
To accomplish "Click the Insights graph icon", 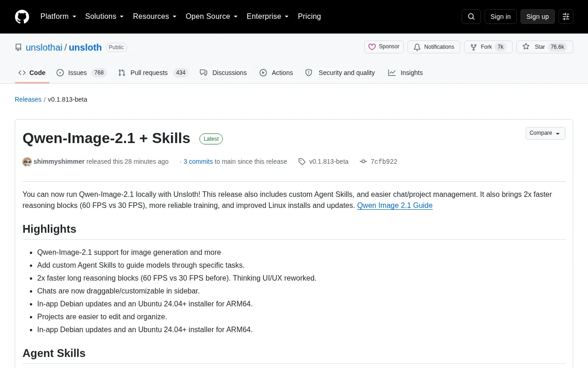I will (392, 73).
